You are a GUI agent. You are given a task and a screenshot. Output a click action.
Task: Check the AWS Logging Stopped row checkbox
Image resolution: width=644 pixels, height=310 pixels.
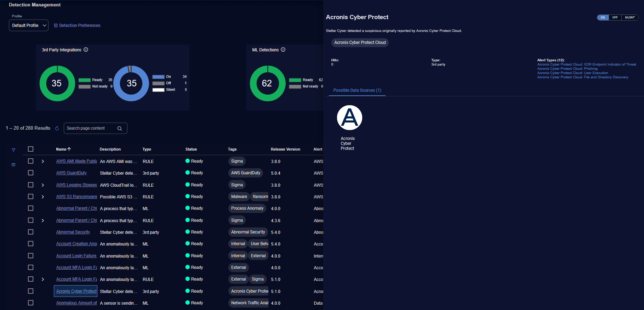point(30,185)
